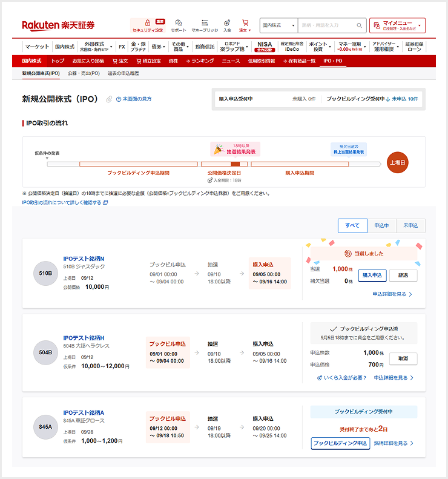Click the 入金 deposit icon
This screenshot has width=448, height=479.
[227, 23]
